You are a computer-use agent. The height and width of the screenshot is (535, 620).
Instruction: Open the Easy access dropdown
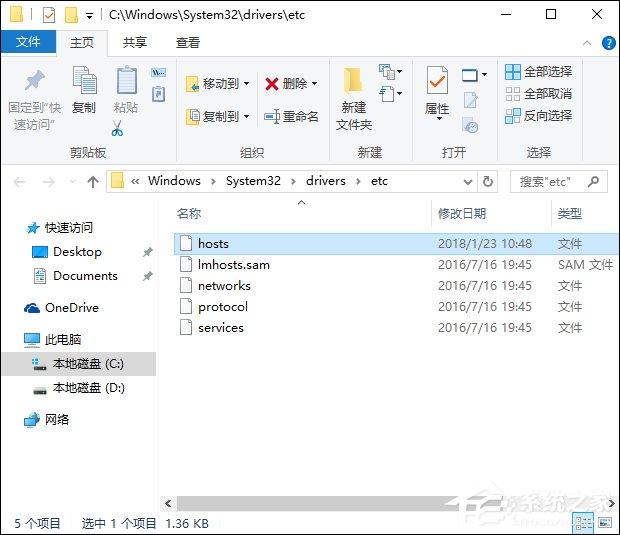390,94
